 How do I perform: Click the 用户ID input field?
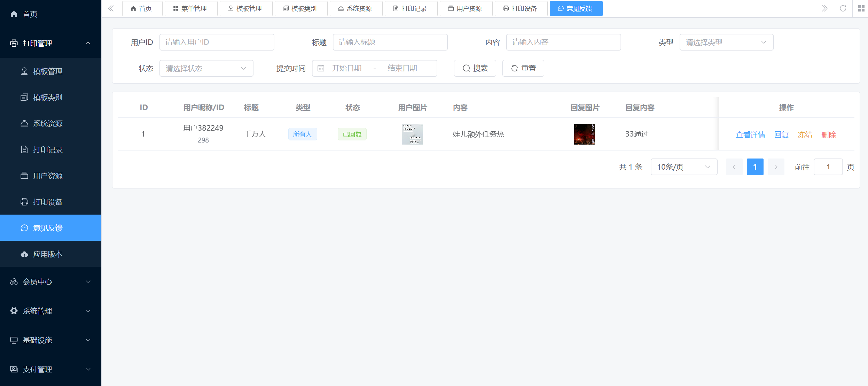[x=217, y=42]
